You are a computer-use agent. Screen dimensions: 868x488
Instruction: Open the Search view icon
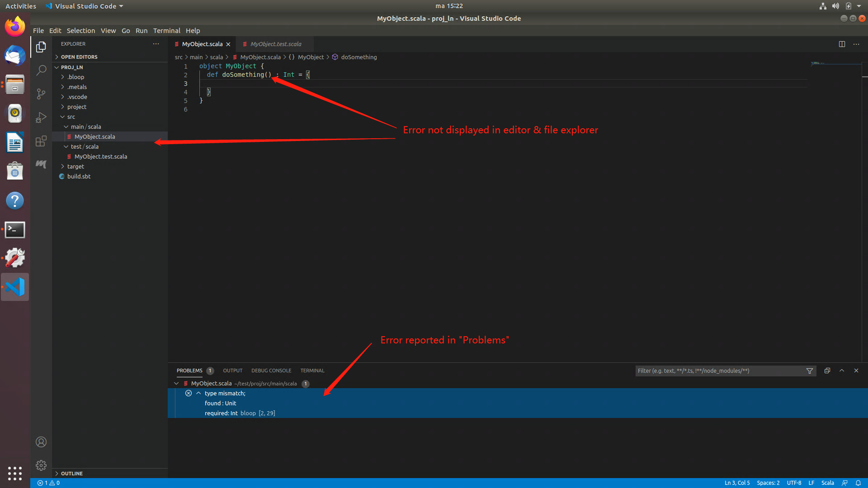[x=41, y=70]
